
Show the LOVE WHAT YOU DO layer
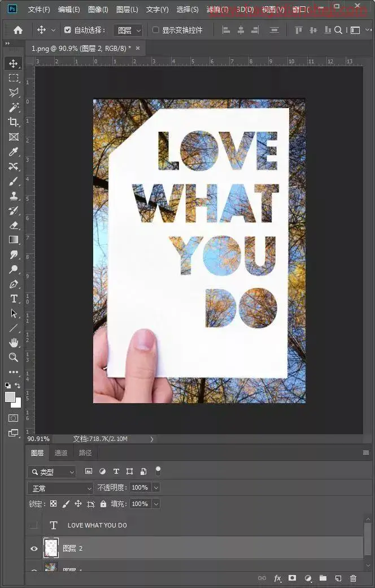34,525
